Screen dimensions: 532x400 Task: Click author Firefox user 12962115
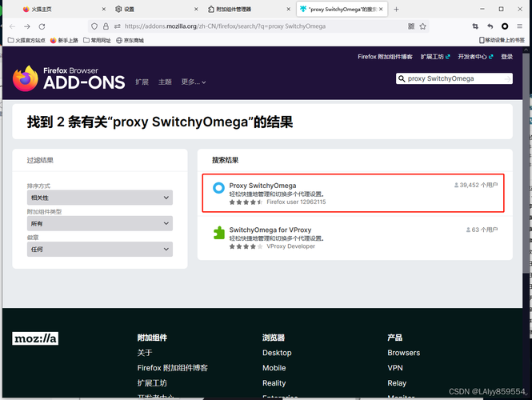[296, 202]
